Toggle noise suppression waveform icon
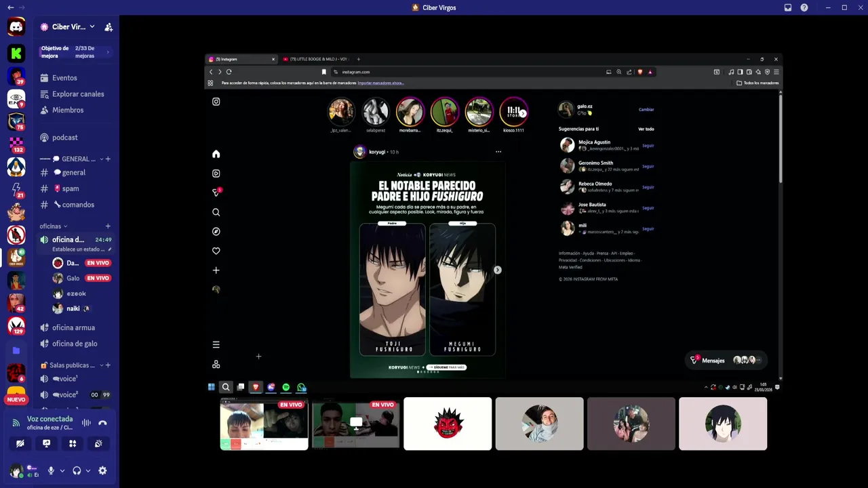 [86, 423]
